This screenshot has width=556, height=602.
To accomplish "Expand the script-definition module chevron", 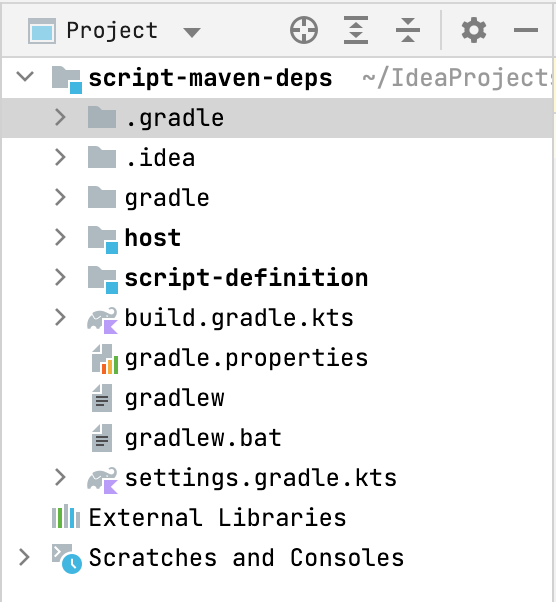I will 60,277.
